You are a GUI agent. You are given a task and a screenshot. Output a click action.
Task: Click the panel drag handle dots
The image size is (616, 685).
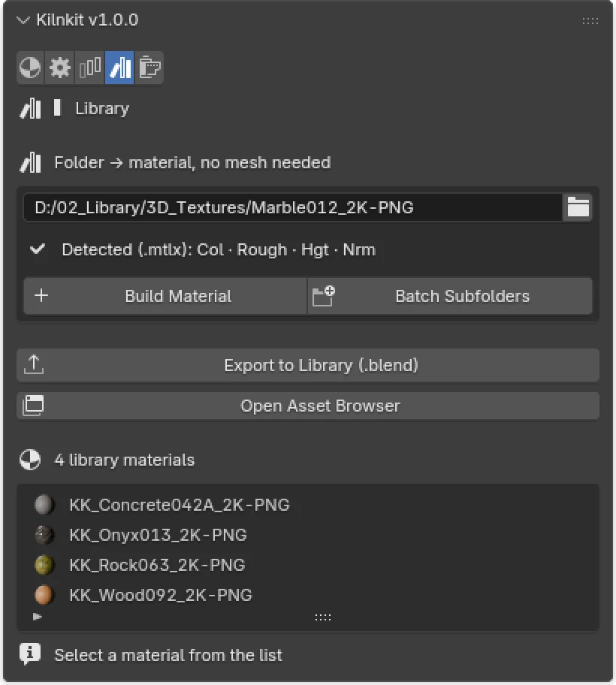[590, 20]
